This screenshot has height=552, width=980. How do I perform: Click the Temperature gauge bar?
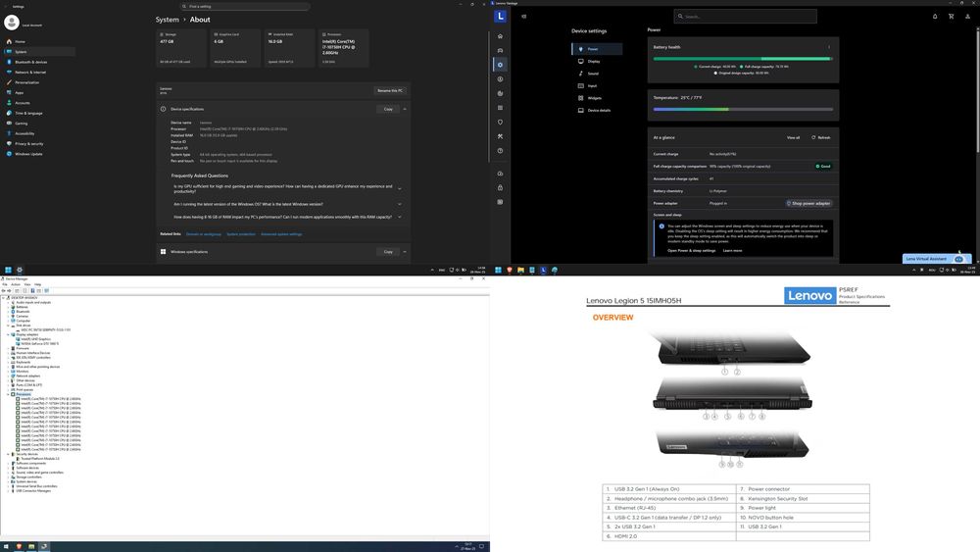(x=743, y=110)
